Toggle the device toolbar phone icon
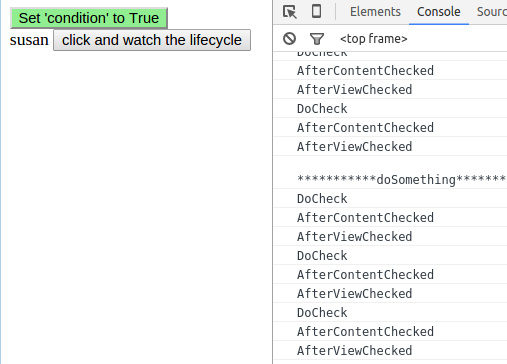Screen dimensions: 507x364 316,11
